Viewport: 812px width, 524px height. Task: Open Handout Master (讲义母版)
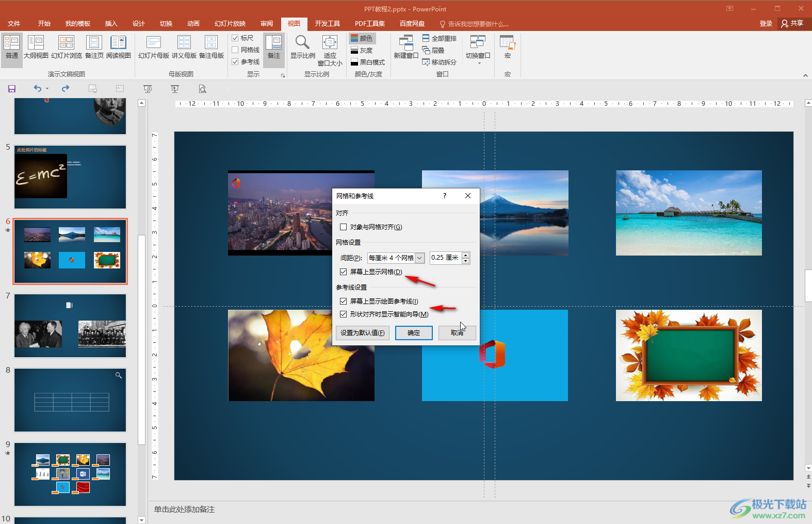coord(184,47)
